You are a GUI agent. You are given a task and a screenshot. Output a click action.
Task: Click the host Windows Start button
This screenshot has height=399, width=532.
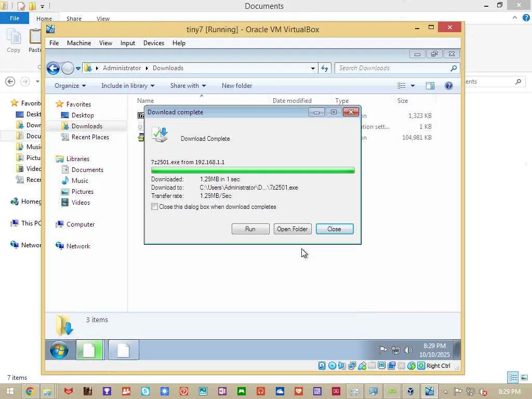(10, 392)
